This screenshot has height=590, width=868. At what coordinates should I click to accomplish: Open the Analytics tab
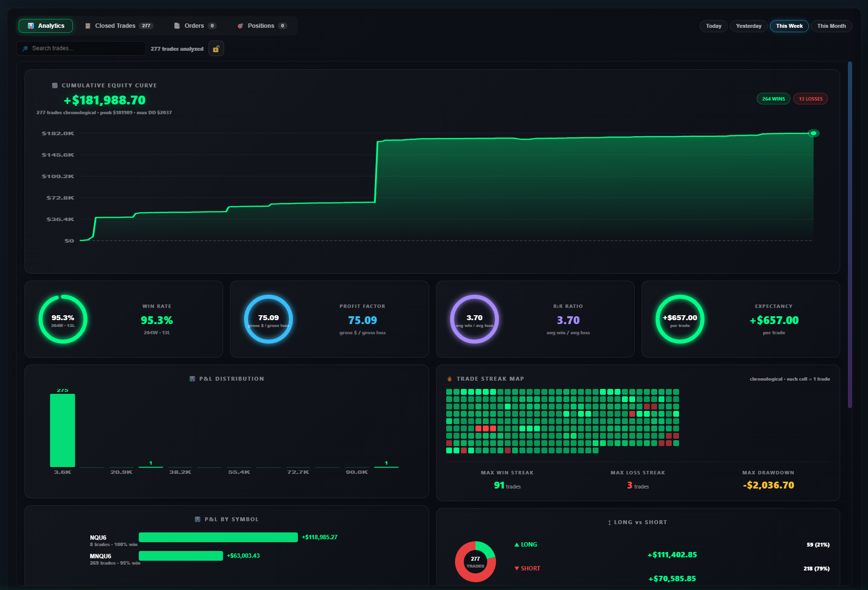coord(45,26)
